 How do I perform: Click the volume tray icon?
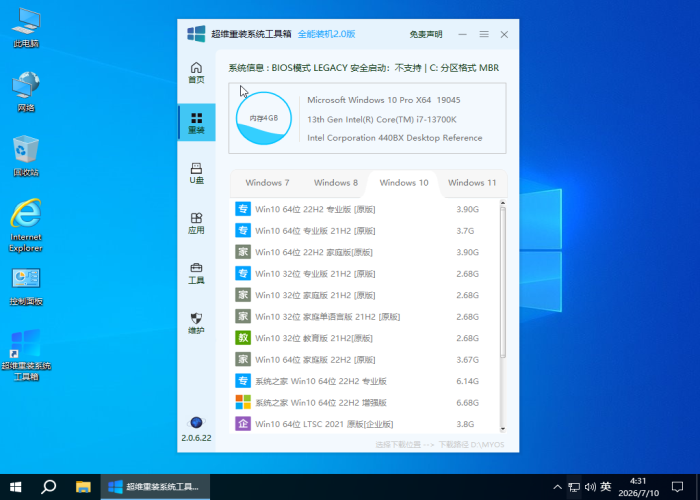pos(590,487)
